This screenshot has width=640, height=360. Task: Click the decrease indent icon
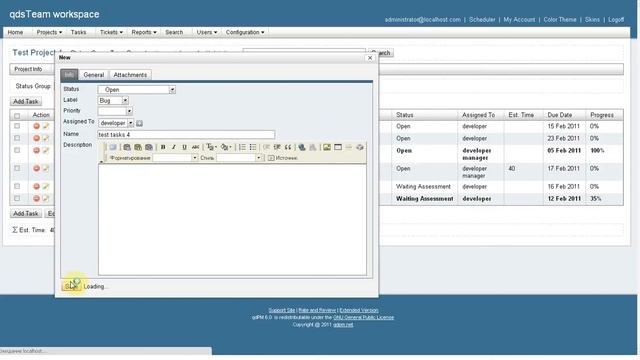pyautogui.click(x=266, y=147)
